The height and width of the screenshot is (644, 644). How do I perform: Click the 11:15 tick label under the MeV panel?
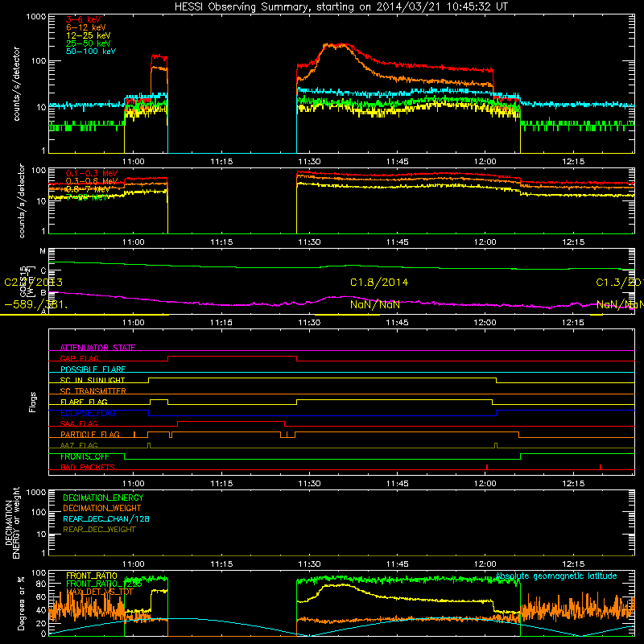click(221, 242)
